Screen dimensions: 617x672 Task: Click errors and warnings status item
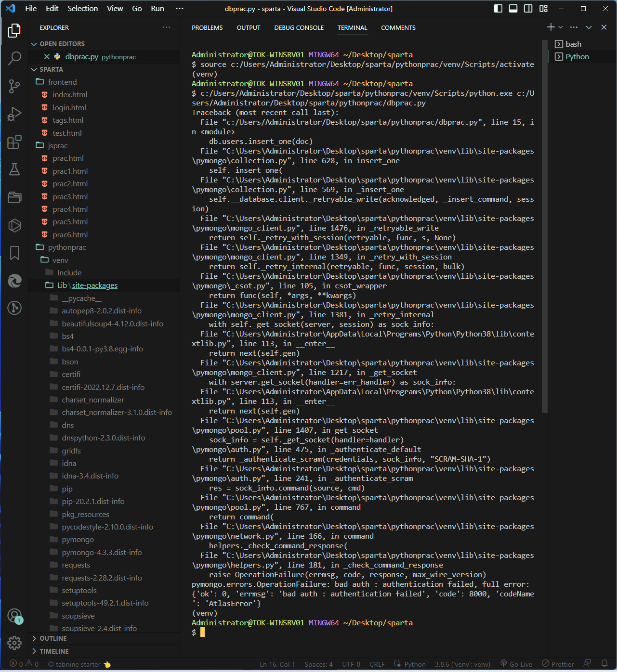(x=24, y=664)
